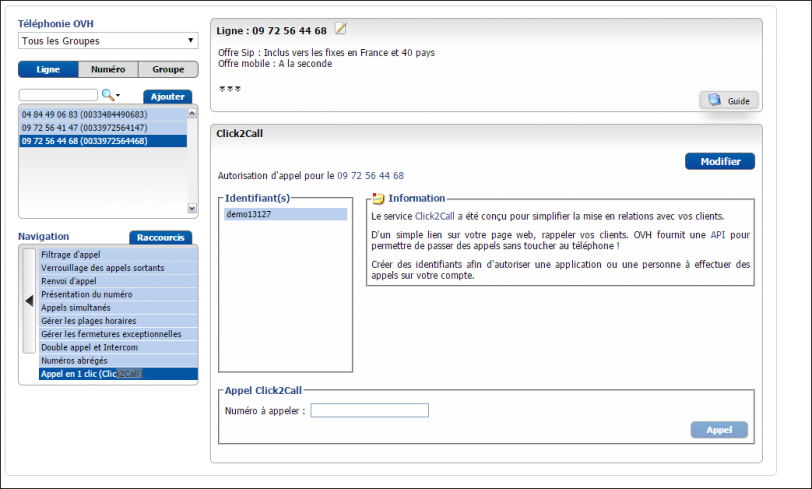The image size is (812, 489).
Task: Open the Guide button
Action: click(729, 100)
